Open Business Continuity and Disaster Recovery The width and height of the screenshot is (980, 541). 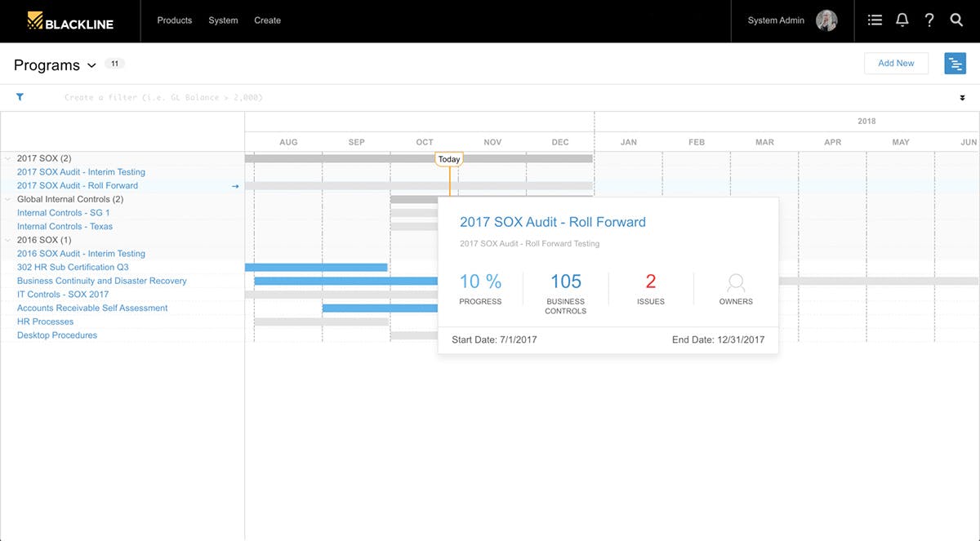click(x=102, y=281)
